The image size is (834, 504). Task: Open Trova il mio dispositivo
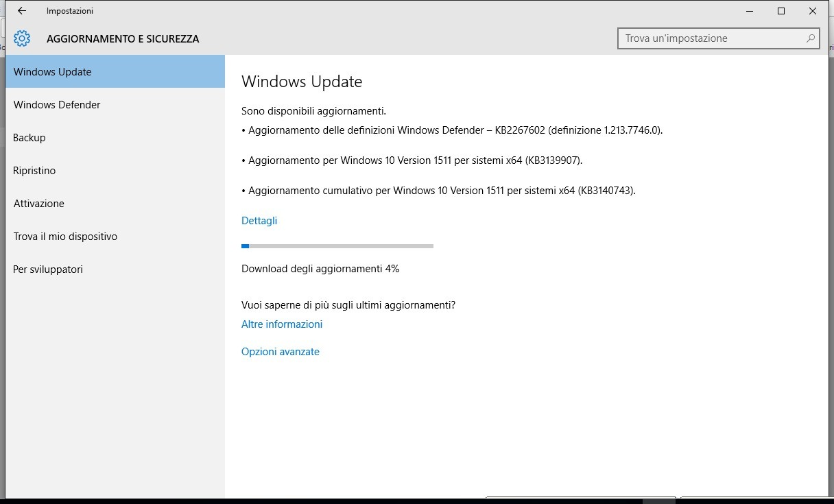65,237
